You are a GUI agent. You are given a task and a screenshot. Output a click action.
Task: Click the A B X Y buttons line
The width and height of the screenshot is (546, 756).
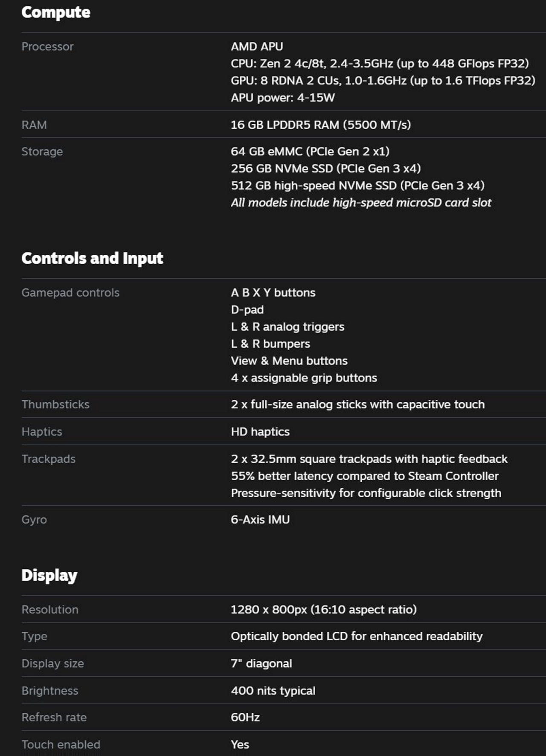273,293
